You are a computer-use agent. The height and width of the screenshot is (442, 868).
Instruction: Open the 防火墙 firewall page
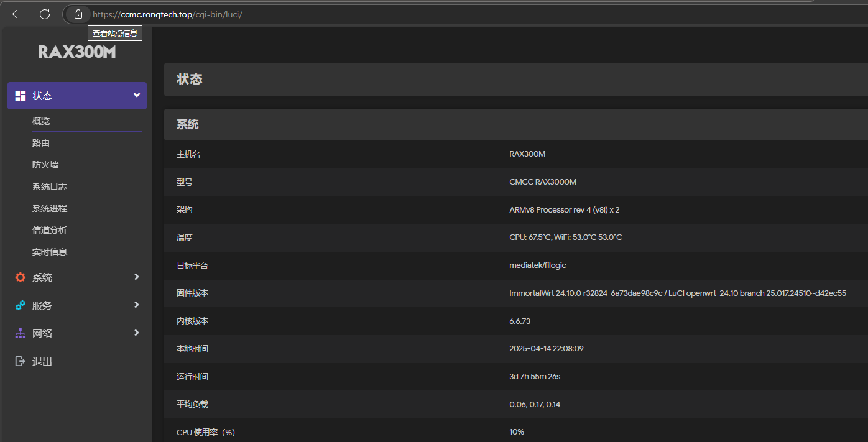click(45, 165)
